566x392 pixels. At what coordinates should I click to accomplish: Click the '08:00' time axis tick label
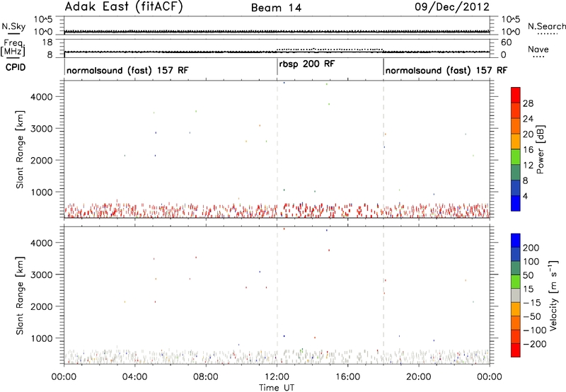[206, 377]
